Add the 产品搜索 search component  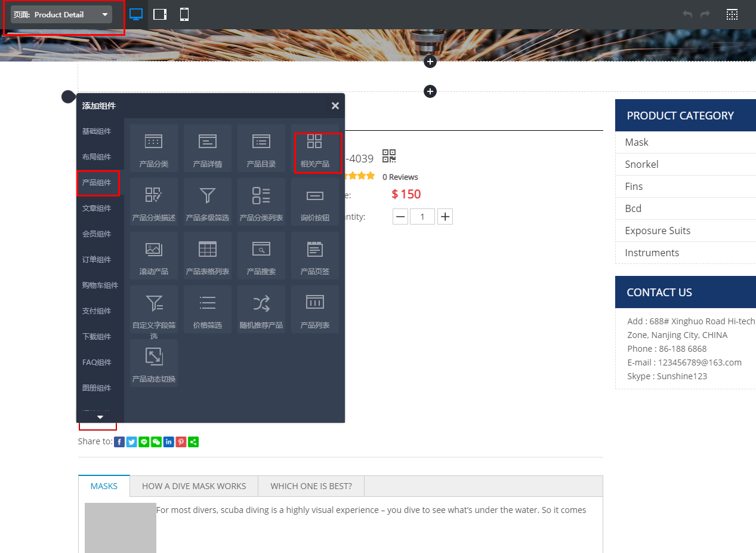pos(261,256)
